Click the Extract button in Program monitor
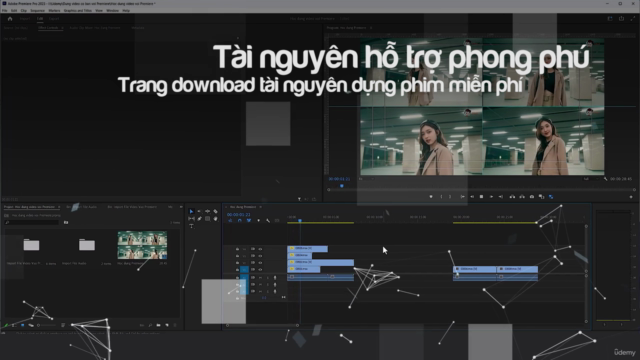Image resolution: width=640 pixels, height=360 pixels. (522, 197)
